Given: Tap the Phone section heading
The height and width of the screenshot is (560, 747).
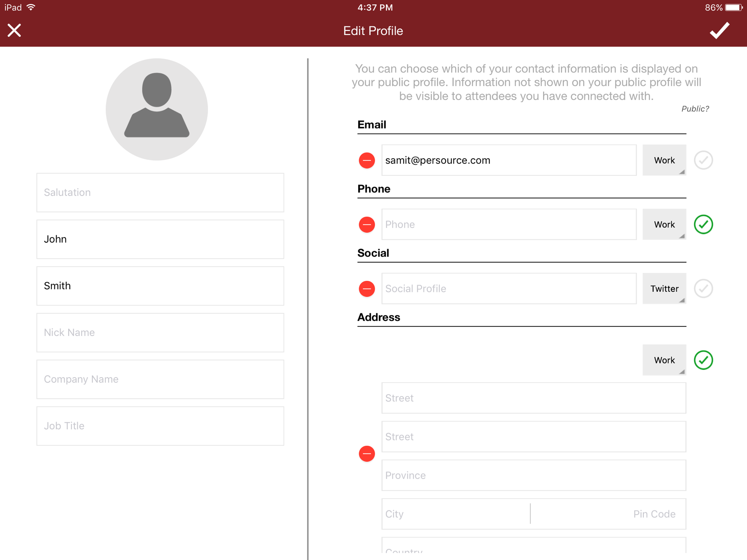Looking at the screenshot, I should tap(374, 189).
